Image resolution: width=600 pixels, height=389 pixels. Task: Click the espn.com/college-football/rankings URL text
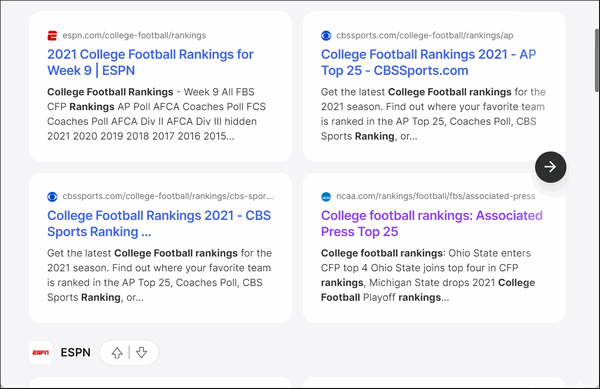[134, 36]
